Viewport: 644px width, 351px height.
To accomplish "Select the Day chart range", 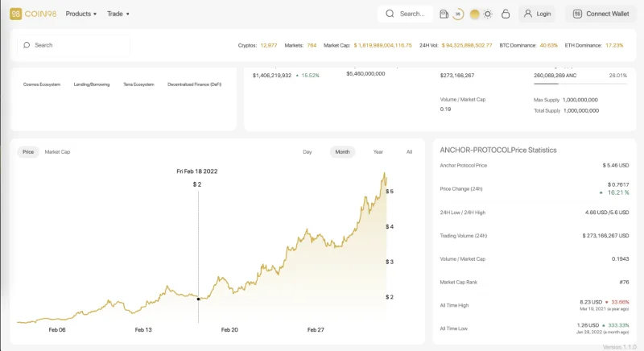I will pyautogui.click(x=308, y=152).
